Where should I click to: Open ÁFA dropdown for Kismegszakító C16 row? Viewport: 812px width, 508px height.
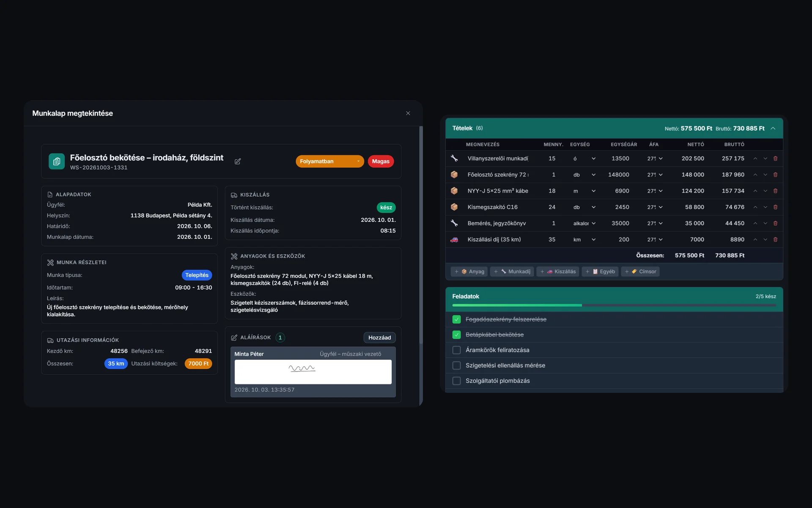tap(655, 207)
